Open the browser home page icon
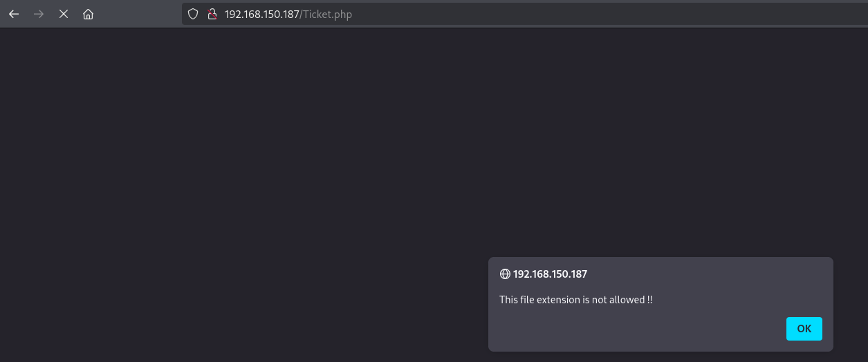The height and width of the screenshot is (362, 868). [88, 14]
